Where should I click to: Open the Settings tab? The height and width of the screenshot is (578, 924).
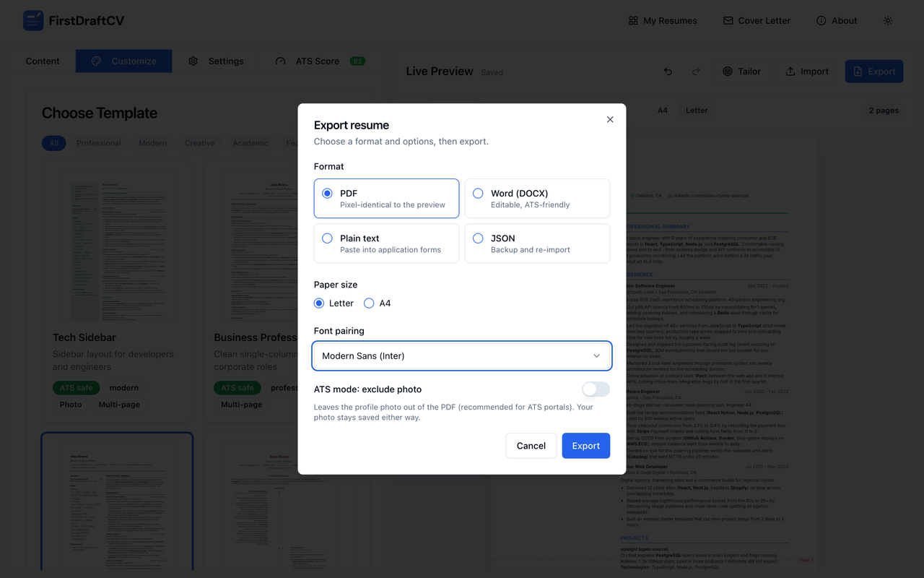pos(216,61)
